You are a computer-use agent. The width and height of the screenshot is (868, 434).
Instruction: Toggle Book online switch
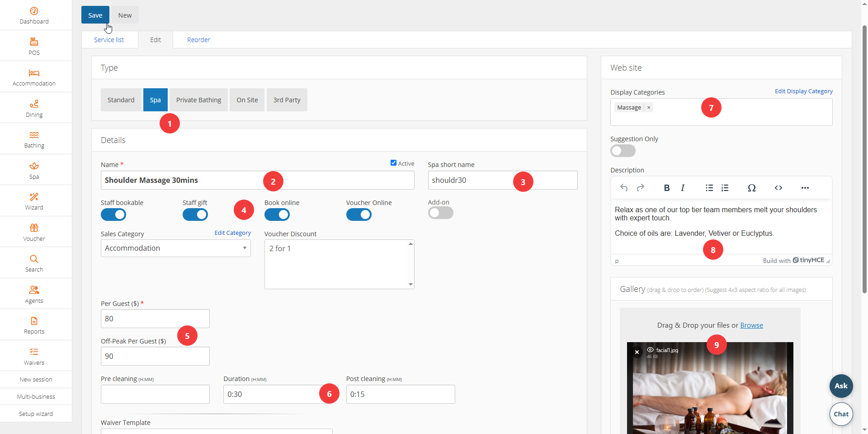click(277, 215)
